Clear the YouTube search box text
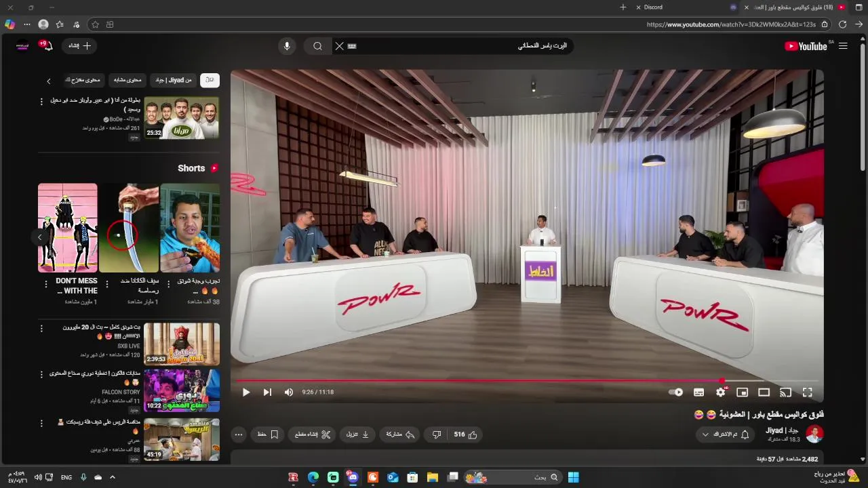Screen dimensions: 868x488 coord(340,46)
